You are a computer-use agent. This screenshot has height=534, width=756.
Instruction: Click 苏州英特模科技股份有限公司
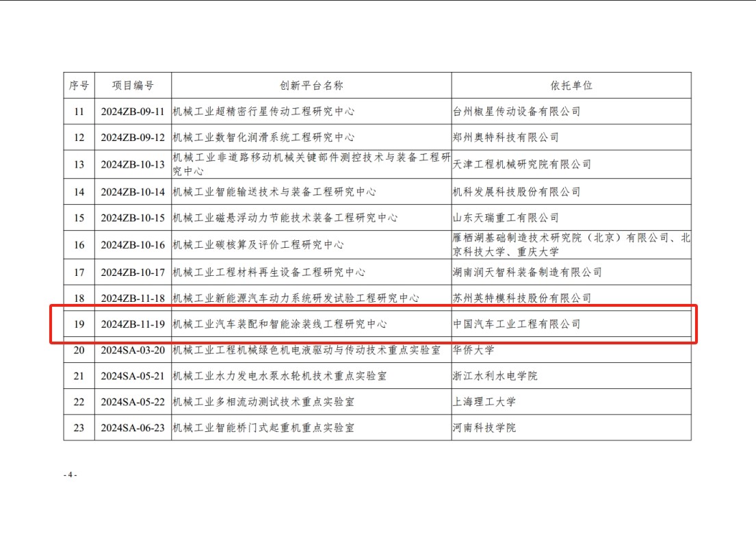click(522, 298)
